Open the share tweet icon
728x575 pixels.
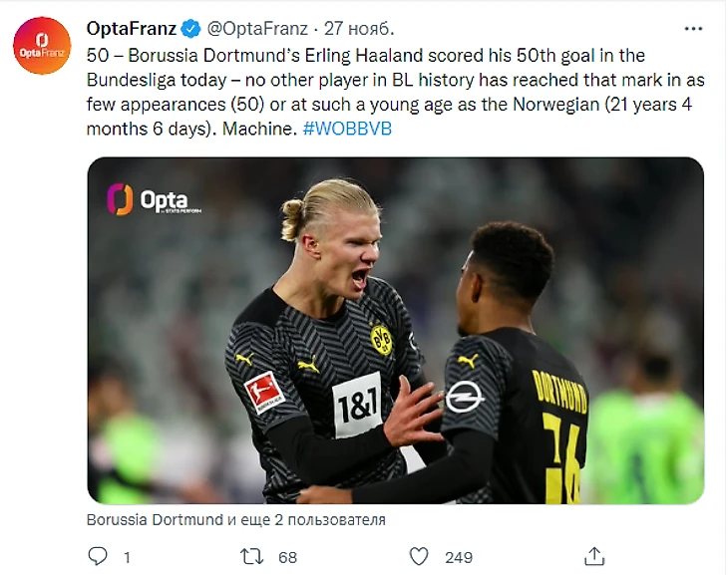(x=594, y=556)
